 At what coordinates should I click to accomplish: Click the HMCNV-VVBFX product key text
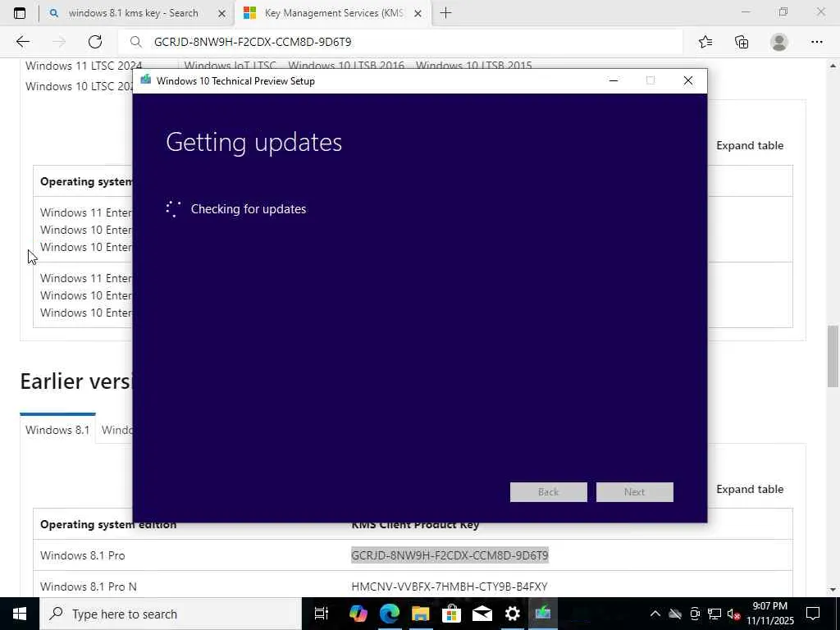point(449,587)
